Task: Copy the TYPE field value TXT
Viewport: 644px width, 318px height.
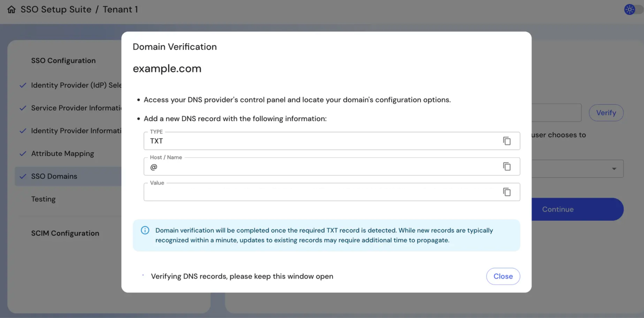Action: [x=507, y=141]
